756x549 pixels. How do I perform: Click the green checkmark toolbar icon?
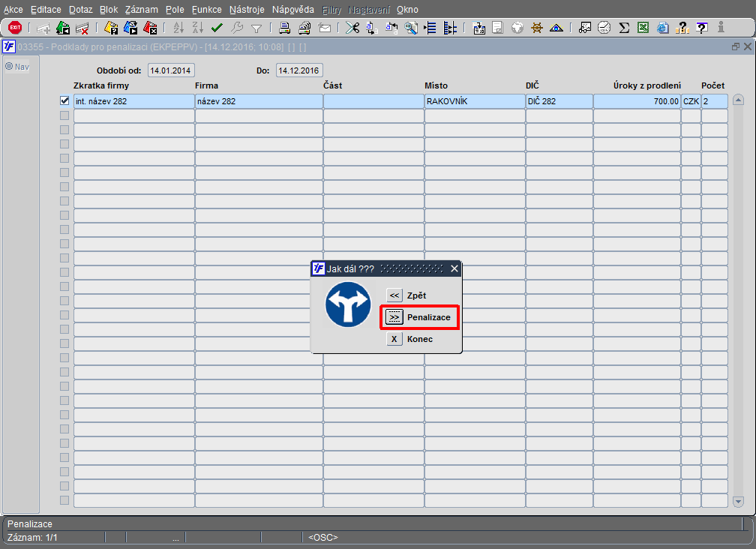pyautogui.click(x=217, y=28)
